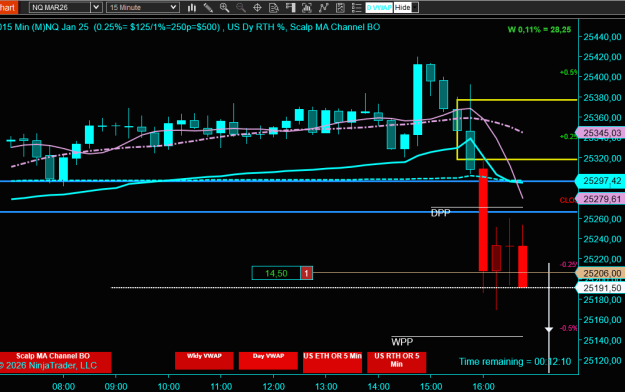The height and width of the screenshot is (392, 625).
Task: Click the 25191,50 current price marker
Action: (601, 288)
